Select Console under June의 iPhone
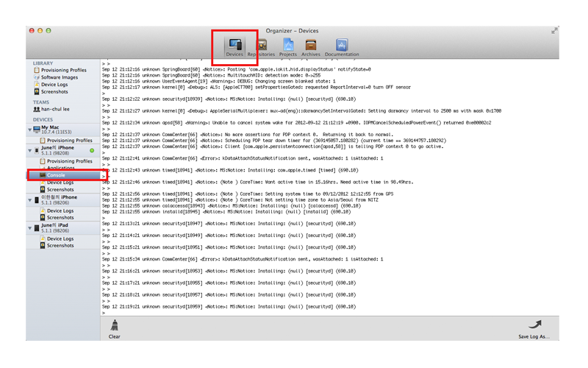Screen dimensions: 588x368 click(57, 175)
